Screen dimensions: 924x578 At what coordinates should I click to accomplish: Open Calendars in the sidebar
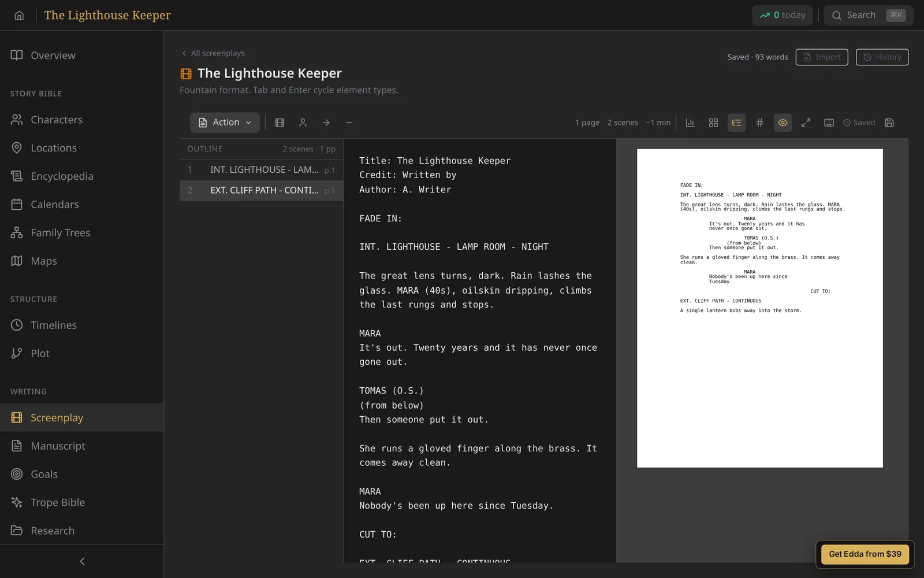(82, 205)
